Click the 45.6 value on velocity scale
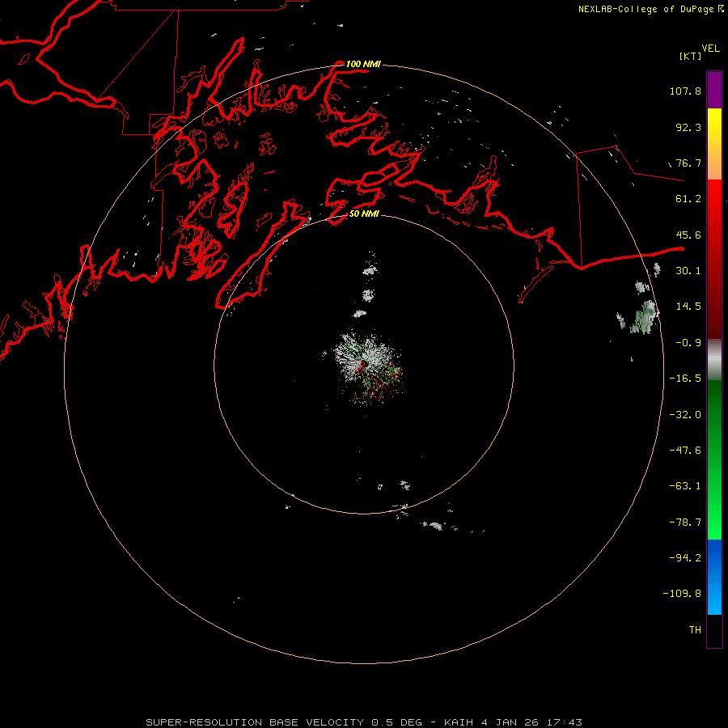The height and width of the screenshot is (728, 728). [x=688, y=235]
